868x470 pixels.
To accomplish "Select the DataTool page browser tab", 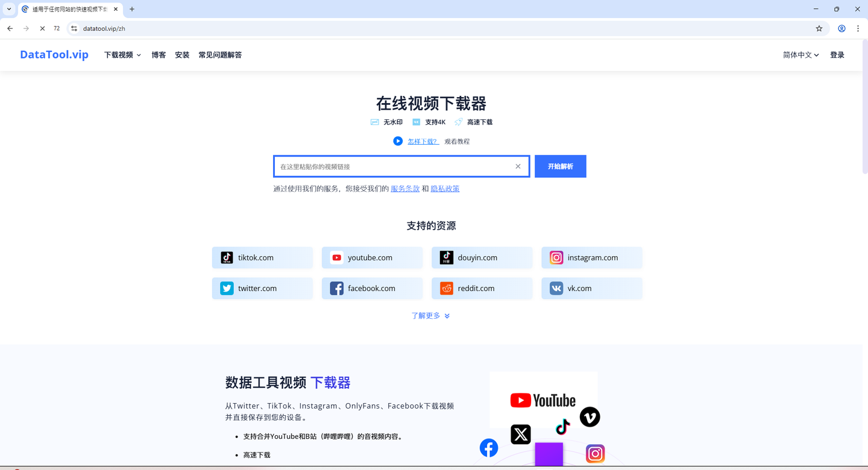I will (x=69, y=9).
